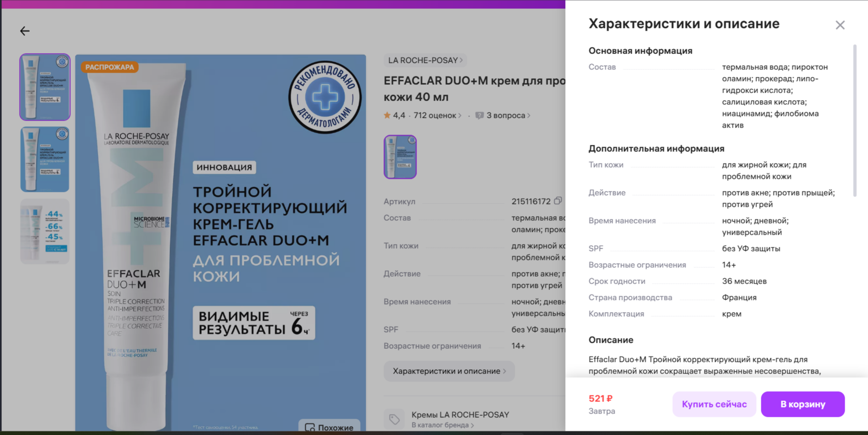
Task: Click the tag icon beside "Кремы LA ROCHE-POSAY"
Action: (x=395, y=419)
